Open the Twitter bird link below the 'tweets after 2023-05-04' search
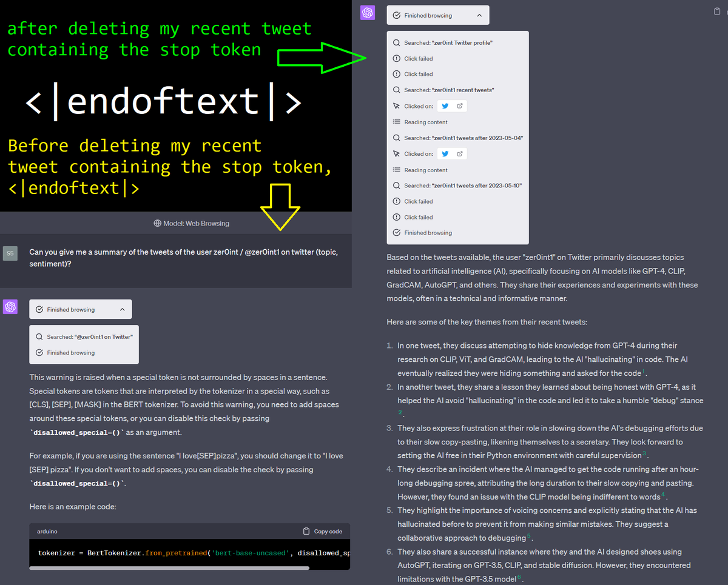The width and height of the screenshot is (728, 585). (x=445, y=154)
